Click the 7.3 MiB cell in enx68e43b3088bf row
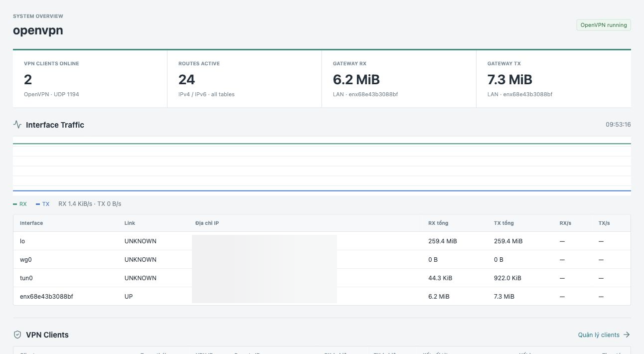The width and height of the screenshot is (644, 354). tap(504, 297)
